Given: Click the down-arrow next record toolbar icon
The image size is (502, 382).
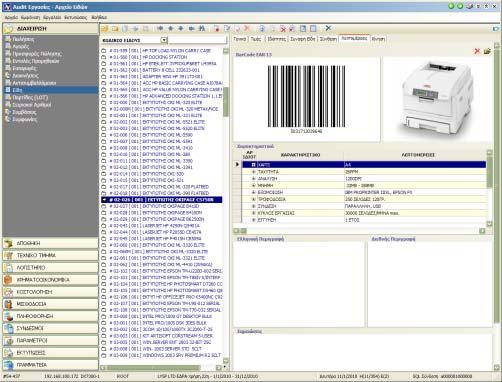Looking at the screenshot, I should click(181, 29).
